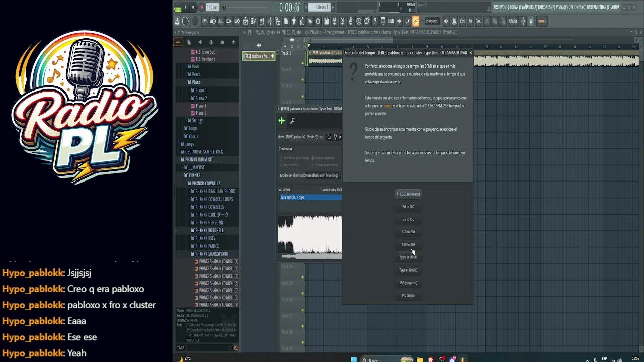Viewport: 644px width, 362px height.
Task: Open the (ninguno) dropdown in toolbar
Action: (432, 21)
